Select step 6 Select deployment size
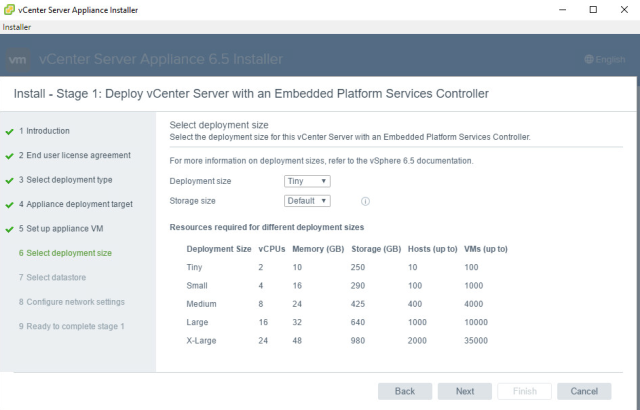 tap(65, 253)
